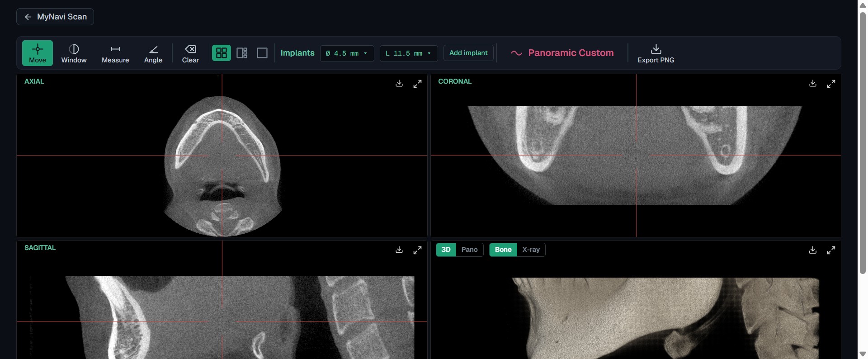This screenshot has height=359, width=868.
Task: Clear all annotations with Clear tool
Action: [x=190, y=53]
